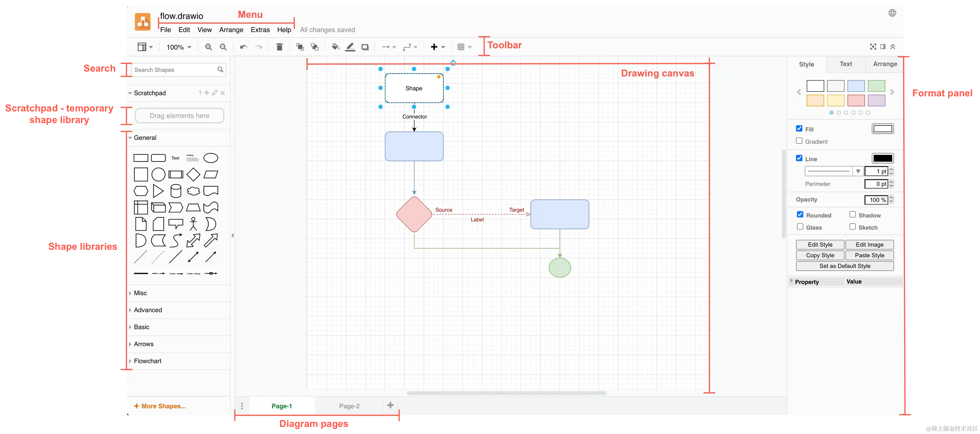
Task: Click the Search Shapes input field
Action: 174,70
